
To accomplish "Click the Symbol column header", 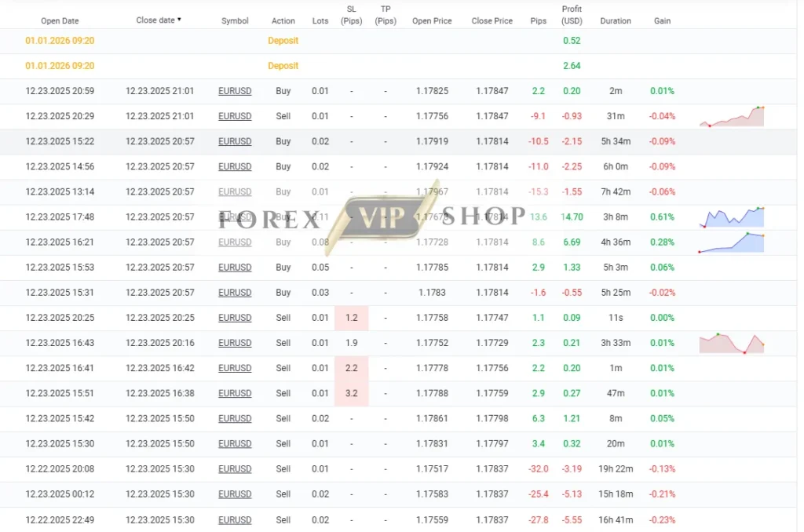I will click(235, 21).
